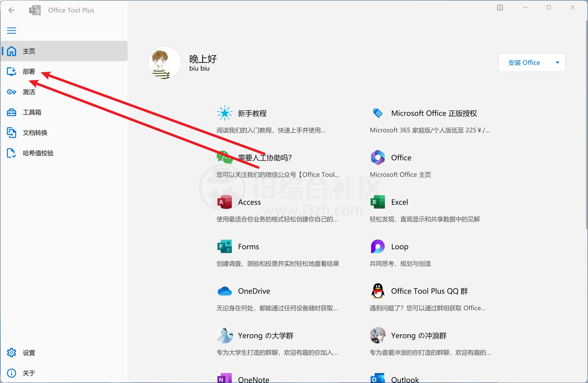Expand the 安装 Office dropdown arrow
Screen dimensions: 588x383
557,63
